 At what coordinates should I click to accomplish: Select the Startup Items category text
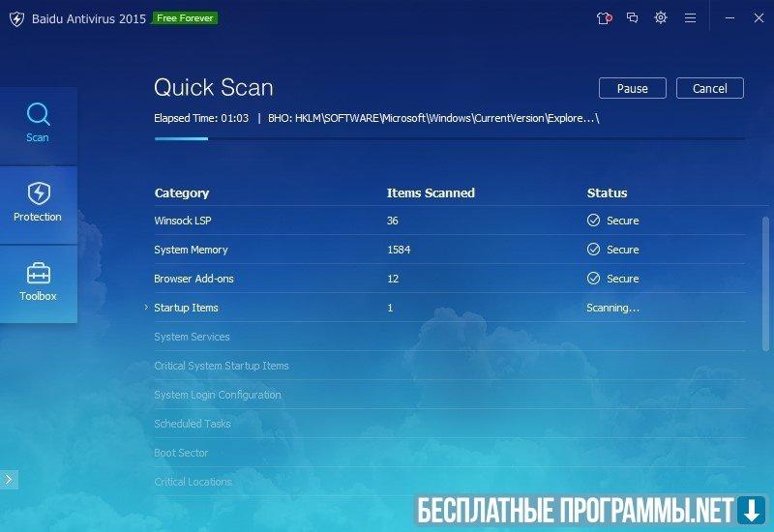[186, 308]
